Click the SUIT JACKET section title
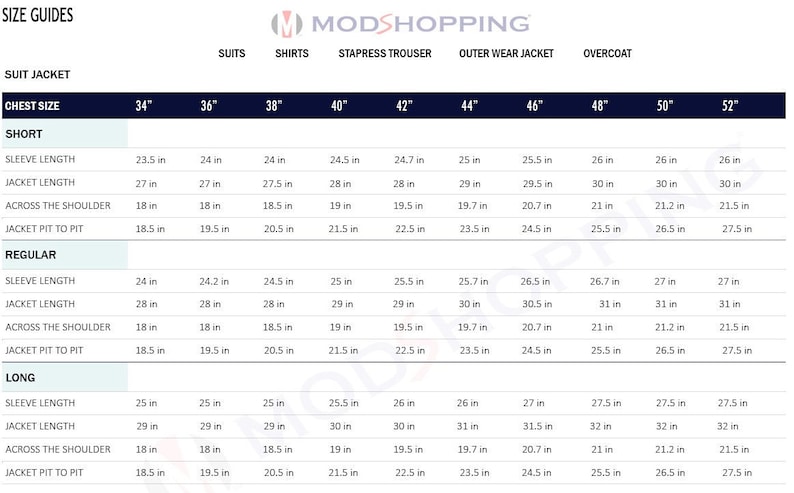This screenshot has width=794, height=493. click(x=37, y=74)
